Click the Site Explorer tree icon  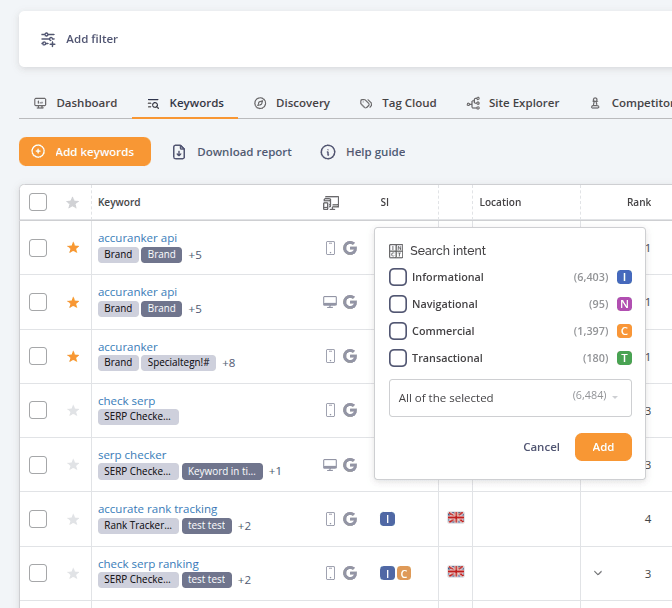474,103
